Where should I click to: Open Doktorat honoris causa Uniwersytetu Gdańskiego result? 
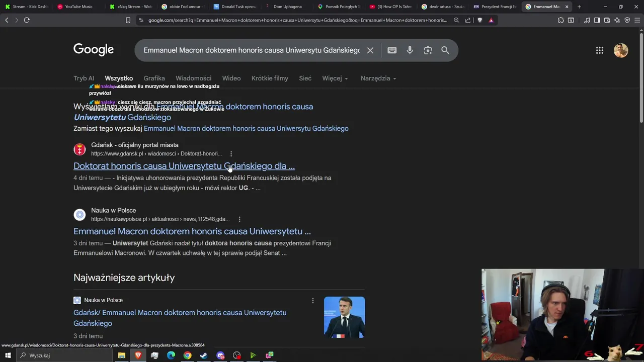pos(184,166)
